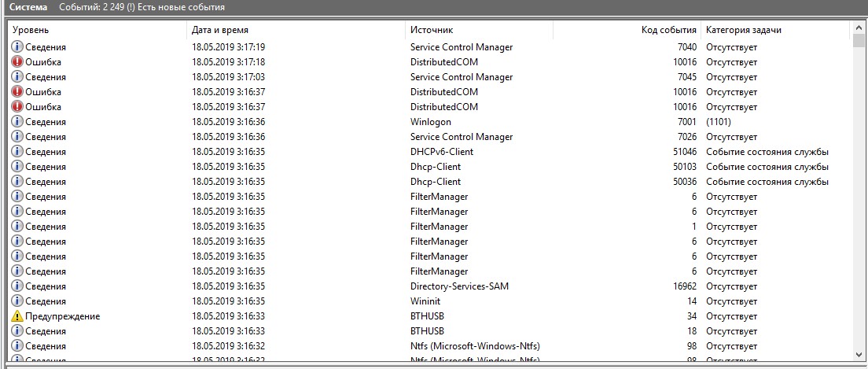Image resolution: width=868 pixels, height=369 pixels.
Task: Select the BTHUSB source cell with code 18
Action: pyautogui.click(x=427, y=331)
